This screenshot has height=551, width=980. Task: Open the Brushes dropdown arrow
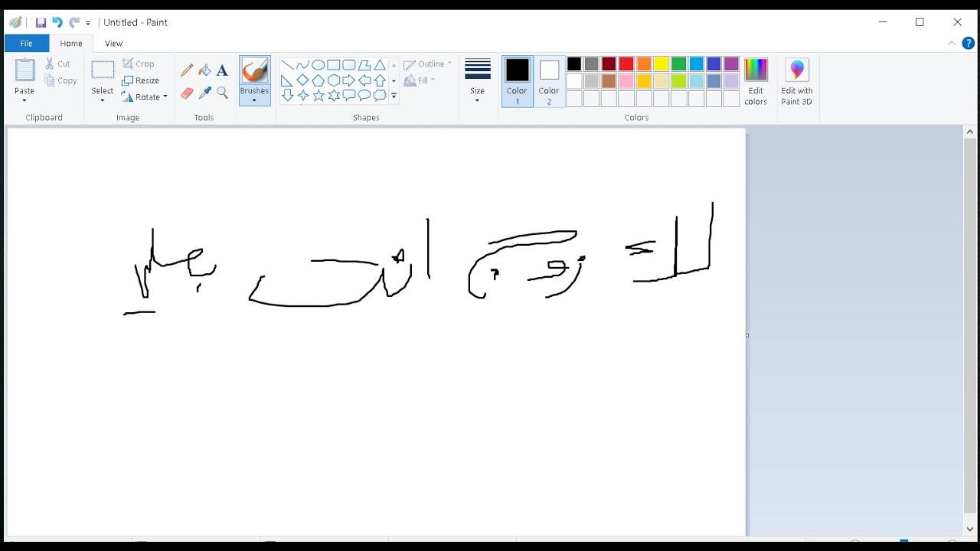coord(254,100)
